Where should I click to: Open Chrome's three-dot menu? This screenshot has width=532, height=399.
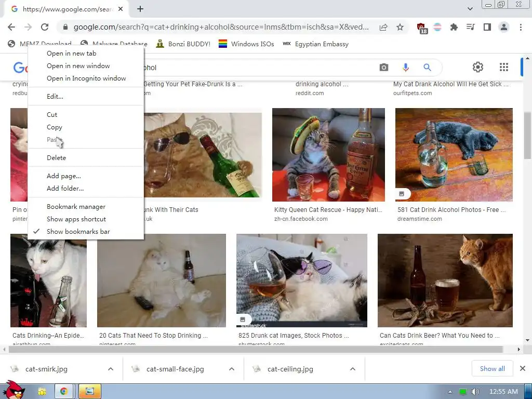click(x=521, y=27)
